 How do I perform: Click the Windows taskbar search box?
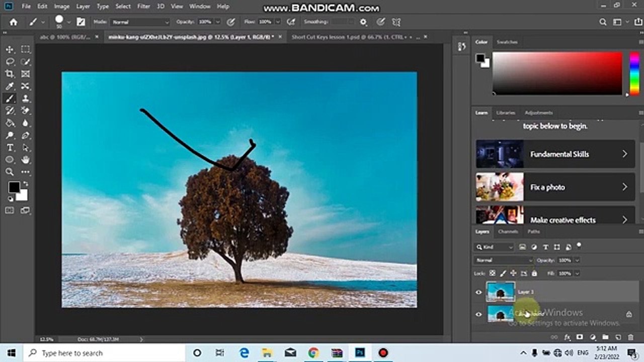pos(104,353)
